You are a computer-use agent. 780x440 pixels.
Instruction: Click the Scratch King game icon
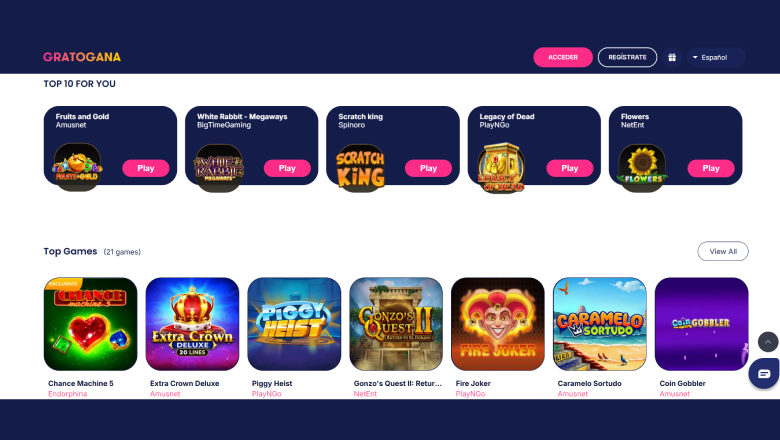[x=360, y=169]
